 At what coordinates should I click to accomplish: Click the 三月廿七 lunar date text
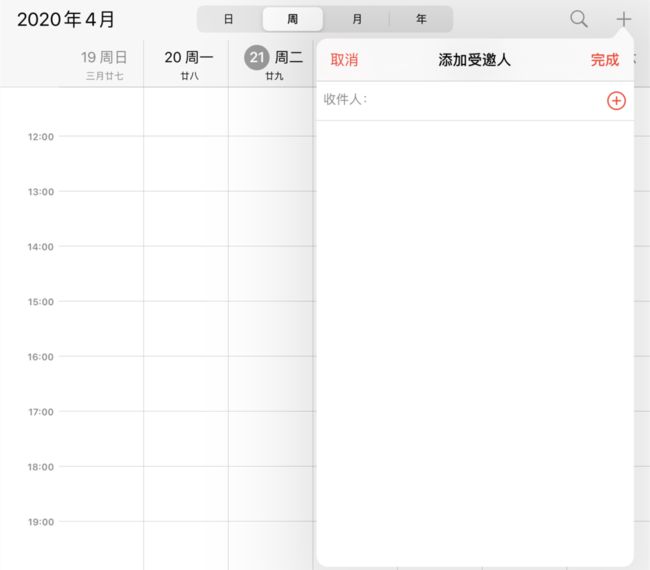pos(104,76)
